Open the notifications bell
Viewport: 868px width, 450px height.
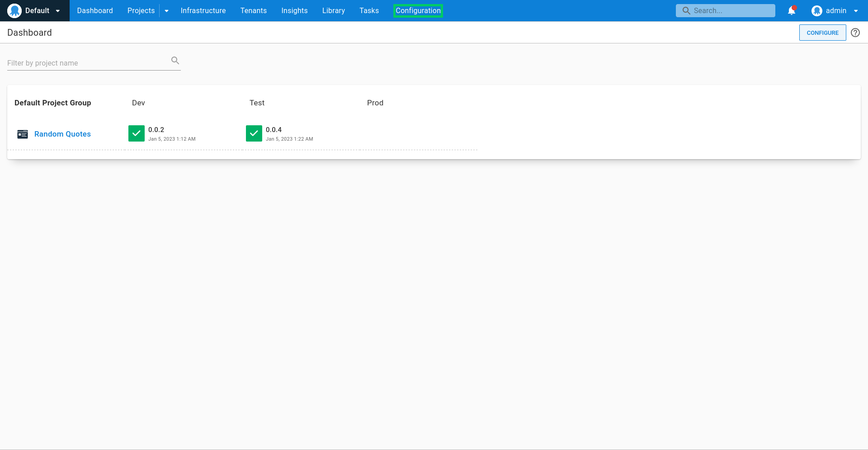pyautogui.click(x=792, y=10)
